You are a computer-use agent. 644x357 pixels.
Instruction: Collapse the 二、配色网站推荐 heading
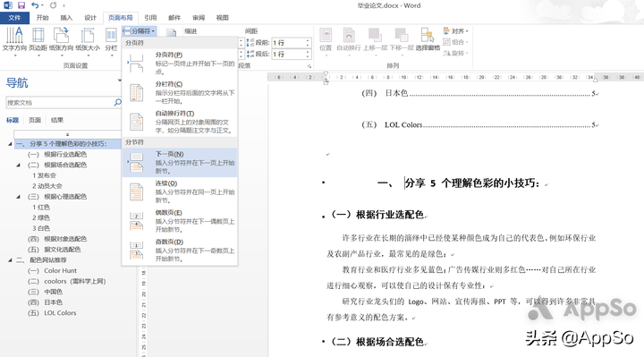pos(10,260)
